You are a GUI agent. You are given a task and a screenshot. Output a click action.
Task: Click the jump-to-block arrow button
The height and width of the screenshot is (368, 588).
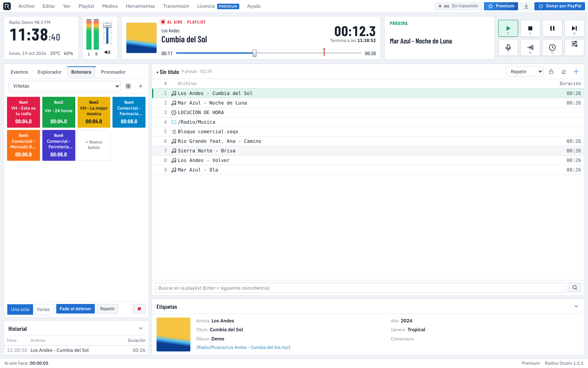(530, 47)
